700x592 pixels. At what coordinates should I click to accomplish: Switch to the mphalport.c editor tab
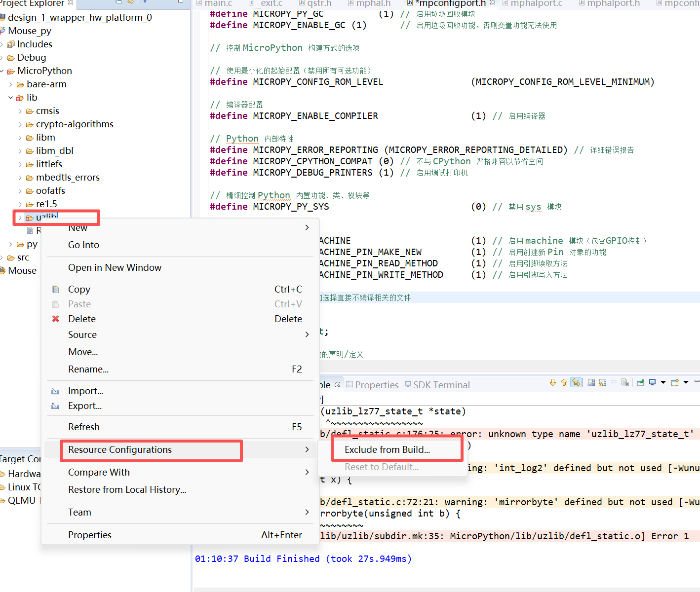[536, 3]
